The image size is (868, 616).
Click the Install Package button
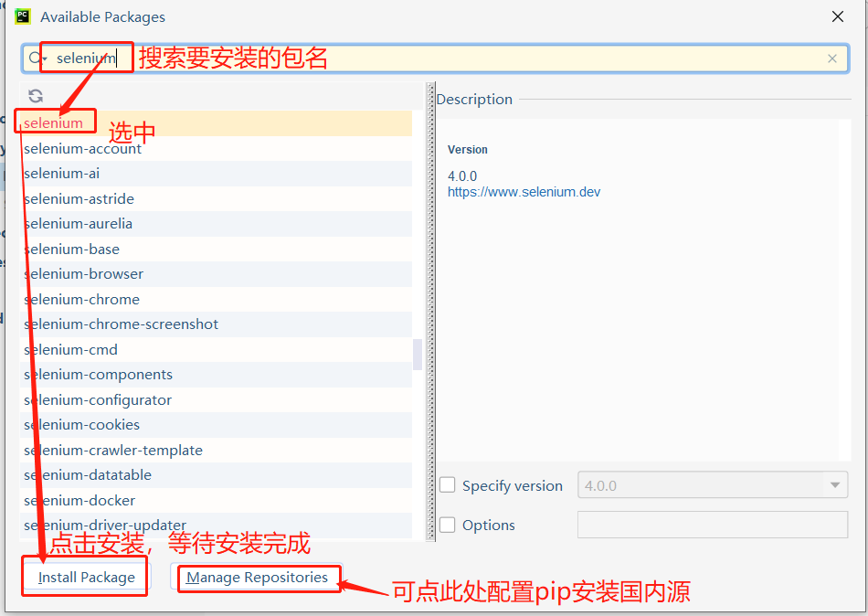click(86, 578)
